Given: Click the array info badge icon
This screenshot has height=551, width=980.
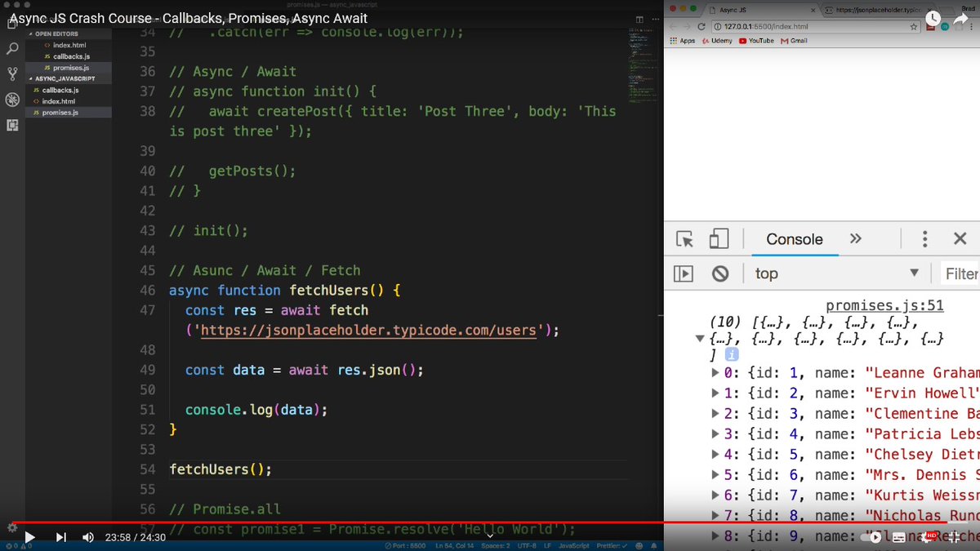Looking at the screenshot, I should coord(733,354).
